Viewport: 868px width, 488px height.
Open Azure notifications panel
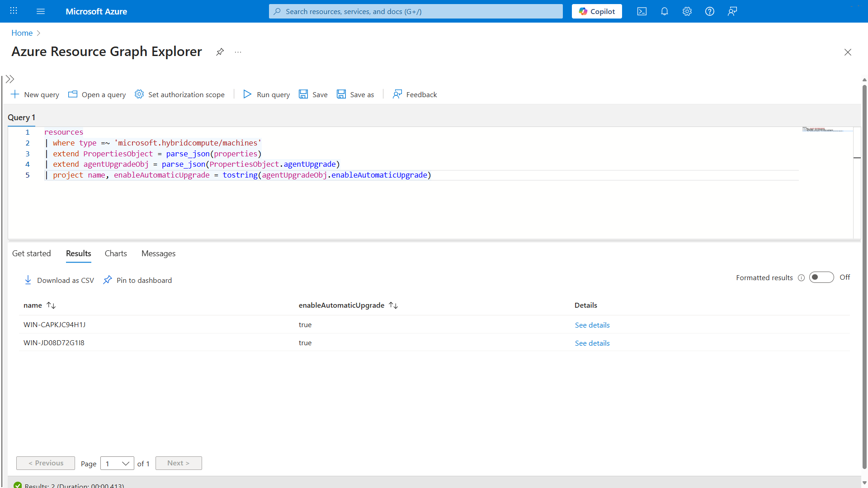click(664, 11)
